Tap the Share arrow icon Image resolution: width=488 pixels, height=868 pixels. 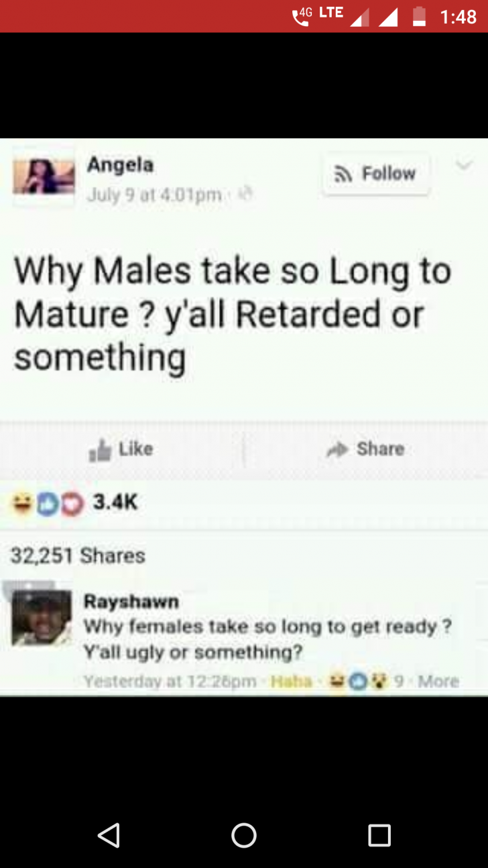(x=339, y=449)
